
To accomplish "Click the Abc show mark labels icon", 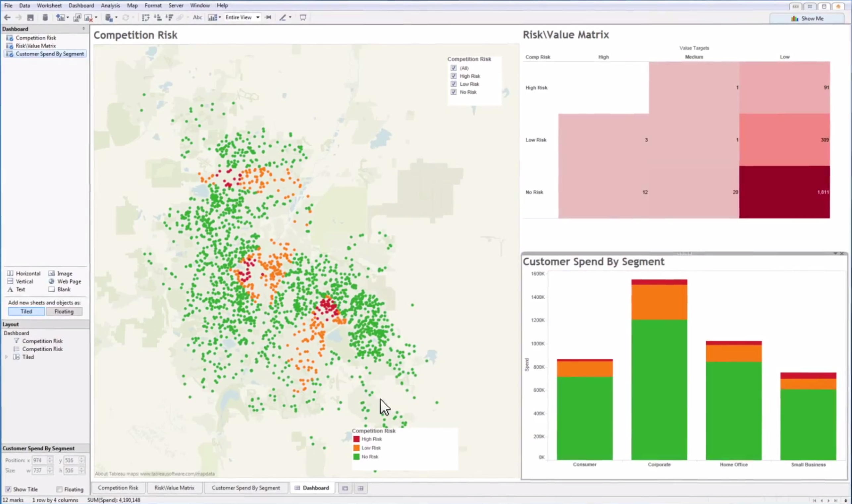I will point(197,18).
